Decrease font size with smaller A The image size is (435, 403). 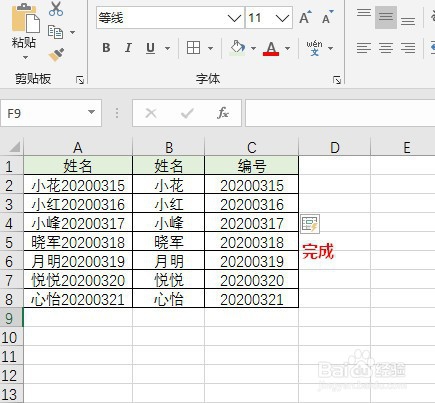(x=328, y=18)
